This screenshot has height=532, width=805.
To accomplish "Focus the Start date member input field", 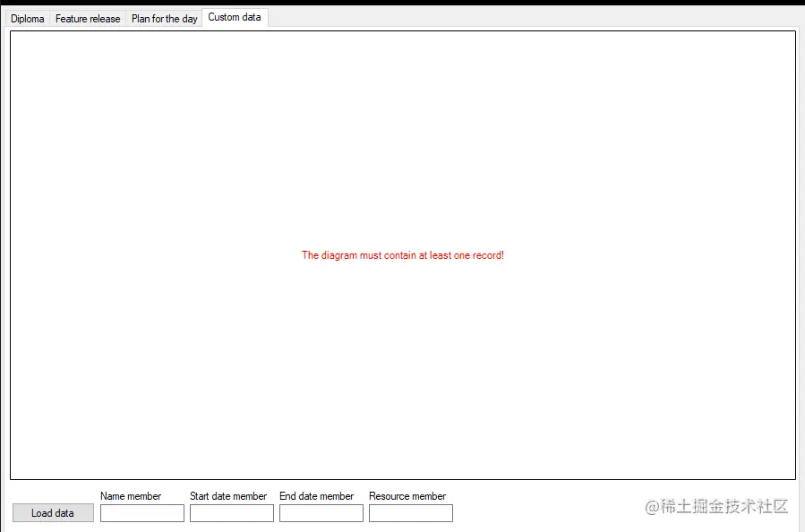I will click(x=232, y=513).
